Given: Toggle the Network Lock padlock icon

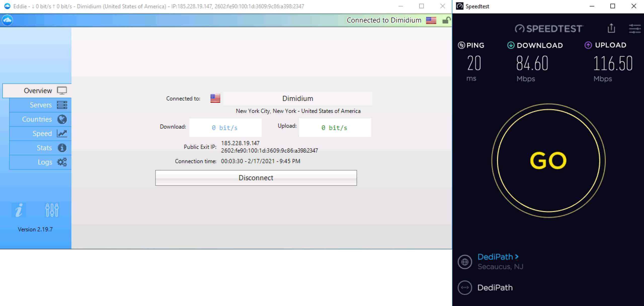Looking at the screenshot, I should [446, 20].
